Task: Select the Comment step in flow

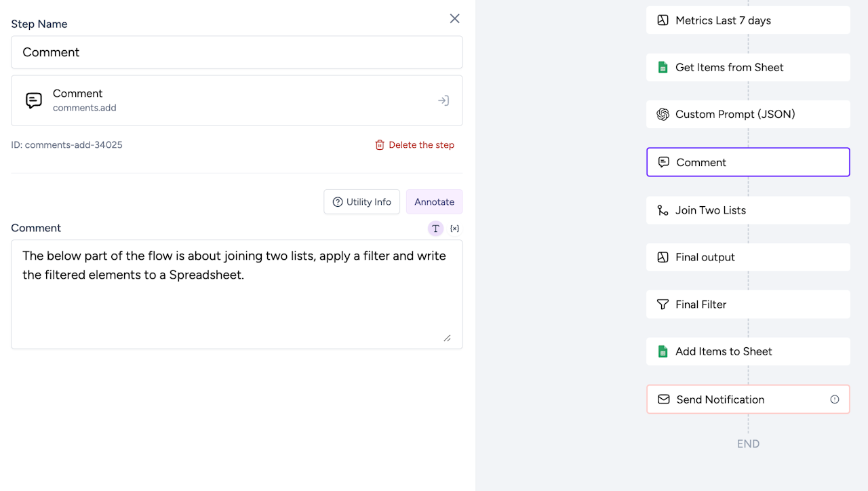Action: pos(748,162)
